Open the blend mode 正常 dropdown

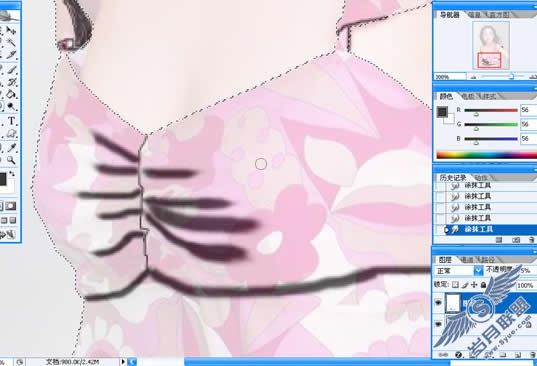pos(478,270)
